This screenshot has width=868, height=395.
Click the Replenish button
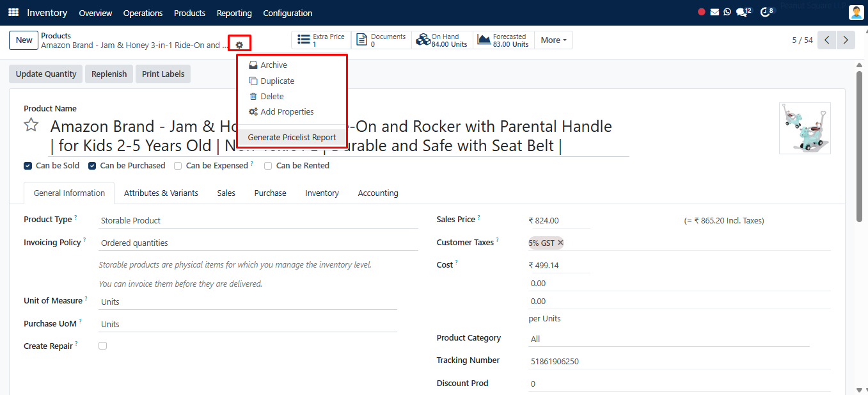coord(109,74)
